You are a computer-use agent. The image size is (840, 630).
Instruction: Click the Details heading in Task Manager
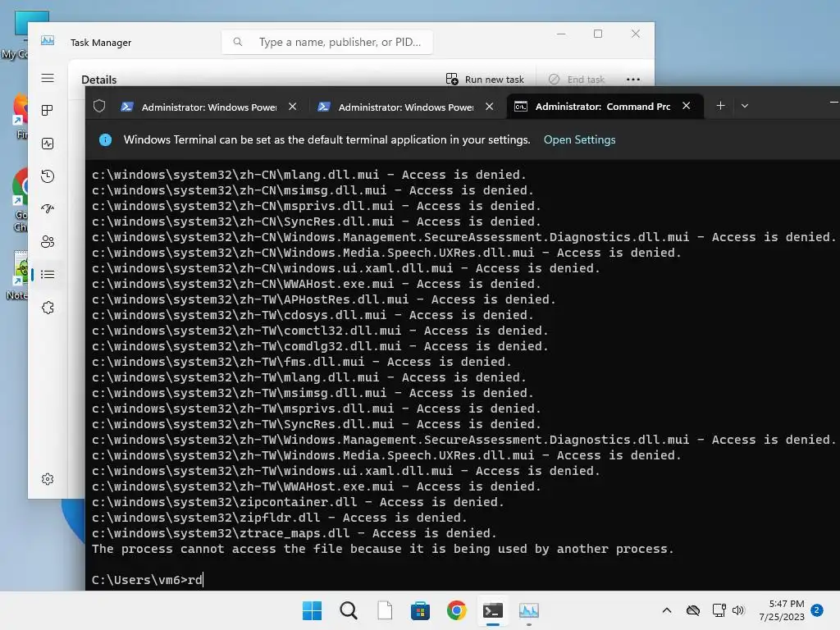tap(99, 80)
